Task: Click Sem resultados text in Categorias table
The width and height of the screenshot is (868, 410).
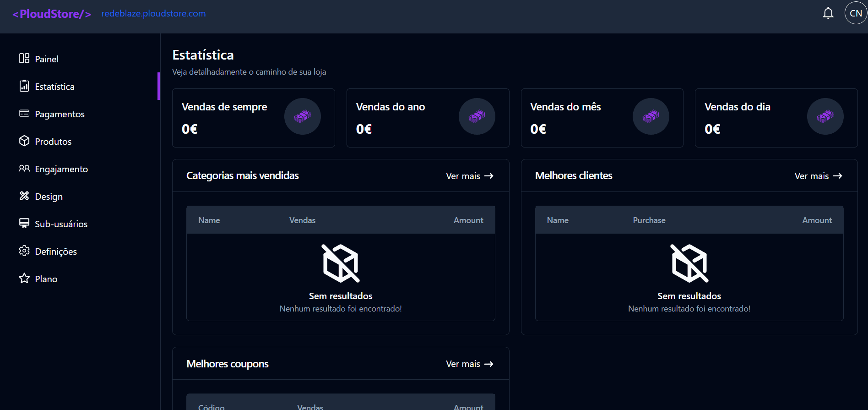Action: click(x=341, y=296)
